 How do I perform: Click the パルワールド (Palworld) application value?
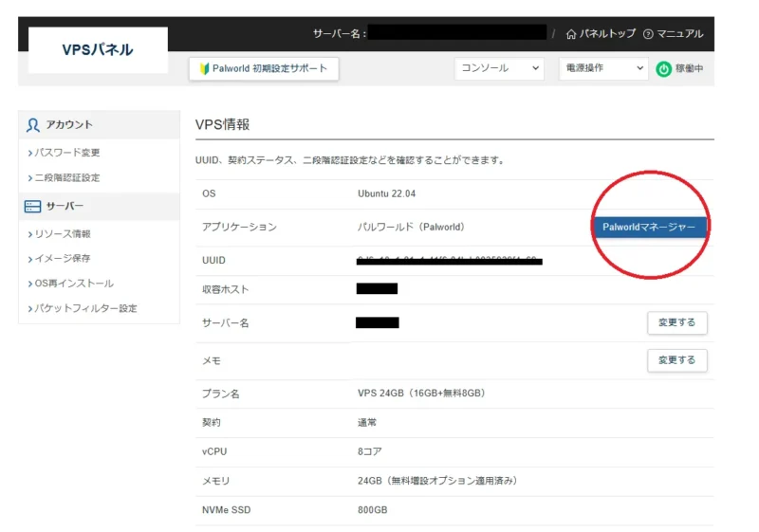tap(411, 227)
